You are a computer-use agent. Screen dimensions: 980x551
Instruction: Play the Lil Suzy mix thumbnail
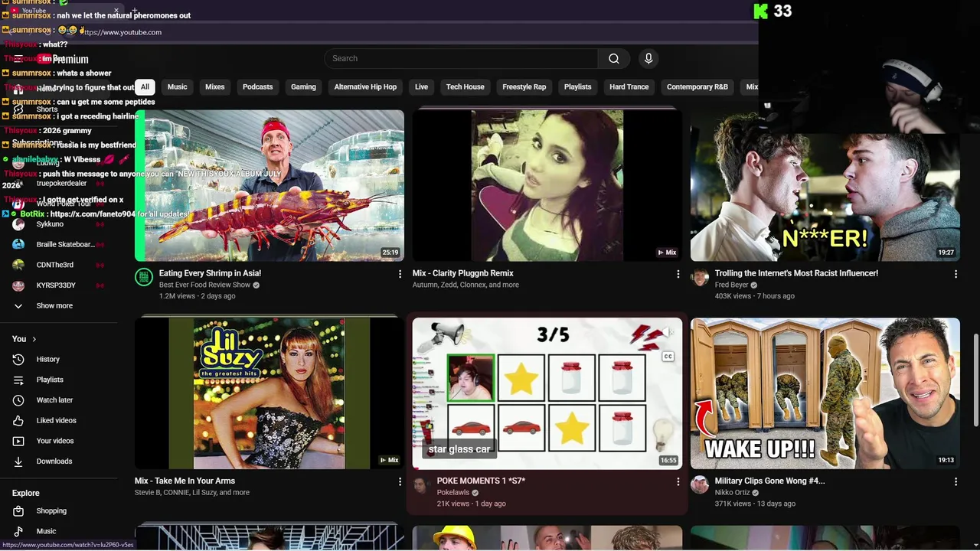pyautogui.click(x=269, y=393)
